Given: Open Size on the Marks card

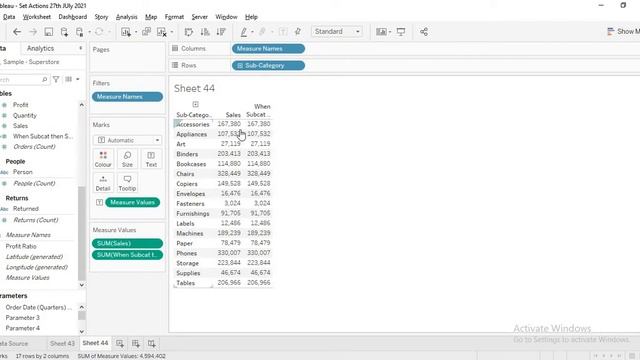Looking at the screenshot, I should 127,159.
